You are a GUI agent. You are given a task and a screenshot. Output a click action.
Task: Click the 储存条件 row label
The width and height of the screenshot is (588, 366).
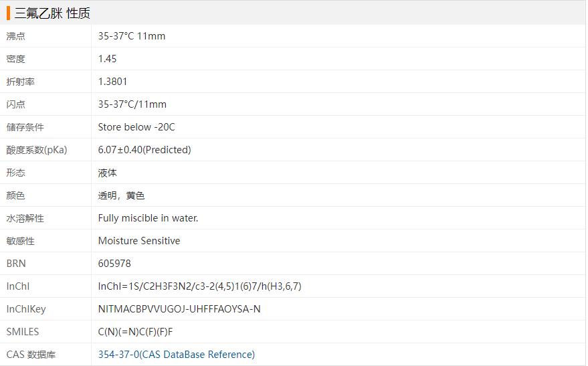(x=25, y=127)
